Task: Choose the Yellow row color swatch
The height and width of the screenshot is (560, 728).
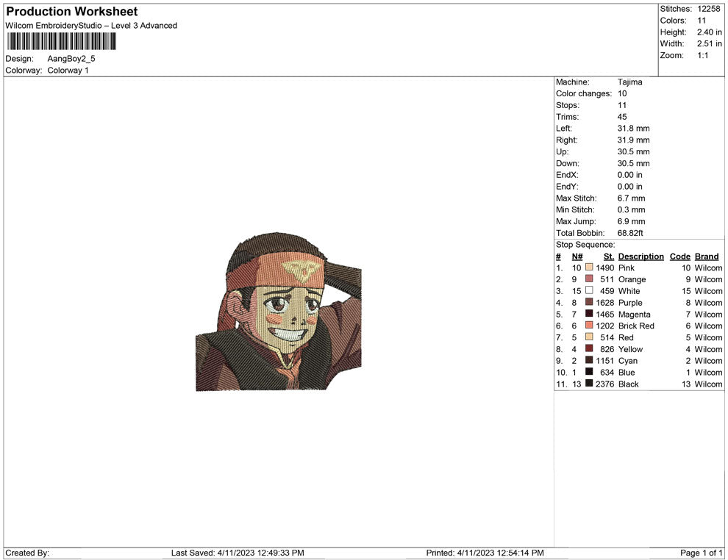Action: (589, 348)
